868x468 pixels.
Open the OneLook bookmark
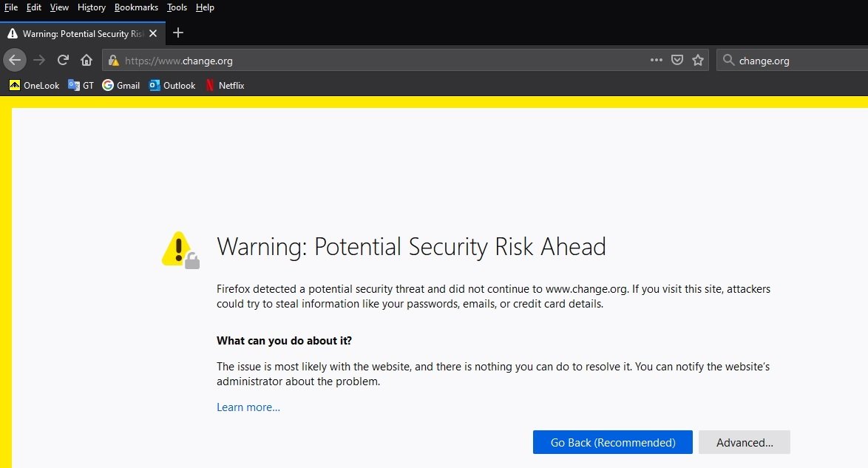(34, 85)
